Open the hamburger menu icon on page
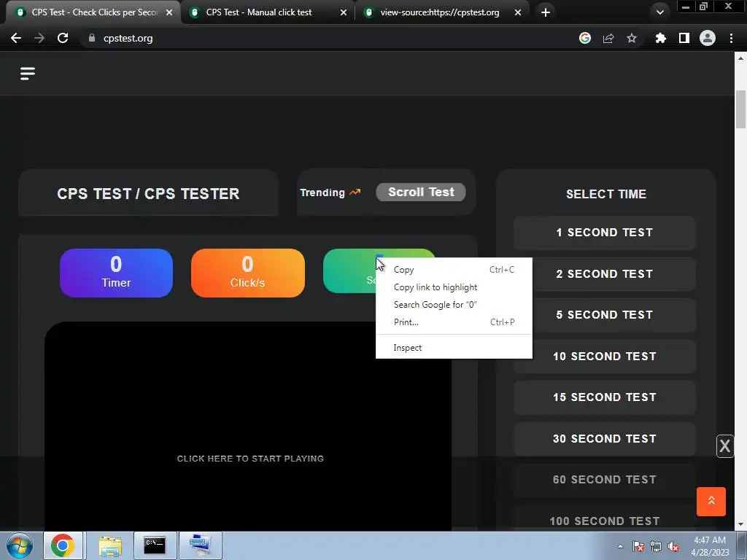 click(28, 74)
